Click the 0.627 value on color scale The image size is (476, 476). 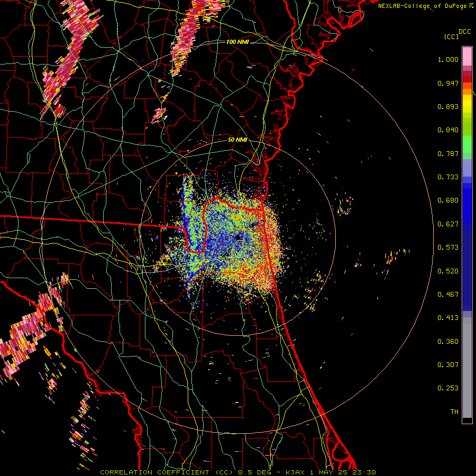(x=448, y=224)
